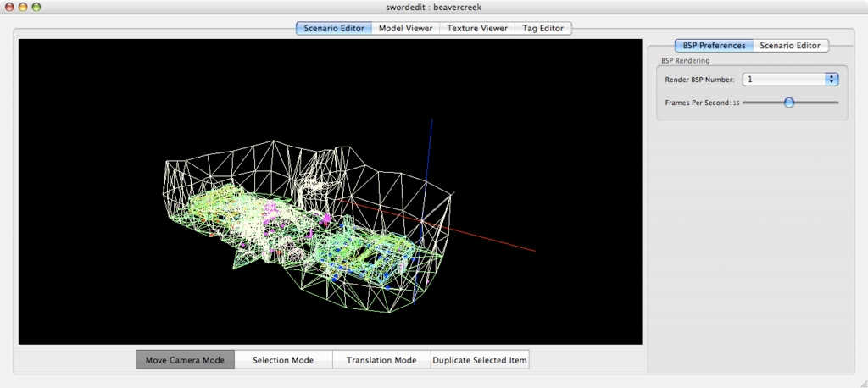Click the wireframe map in the 3D viewport

pyautogui.click(x=310, y=227)
